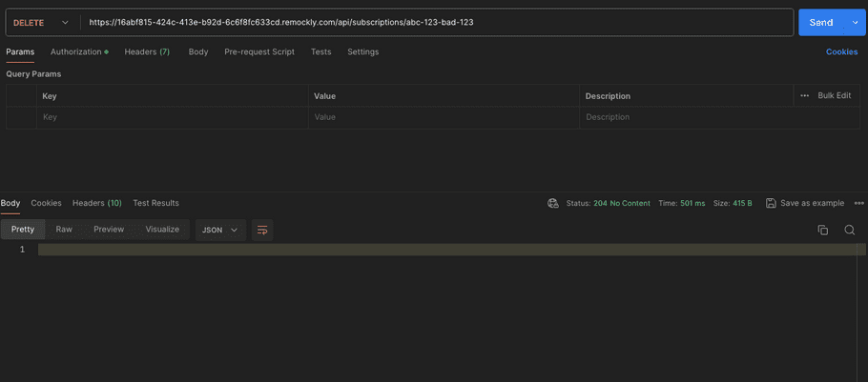Click the wrap lines icon in response toolbar

[x=262, y=230]
